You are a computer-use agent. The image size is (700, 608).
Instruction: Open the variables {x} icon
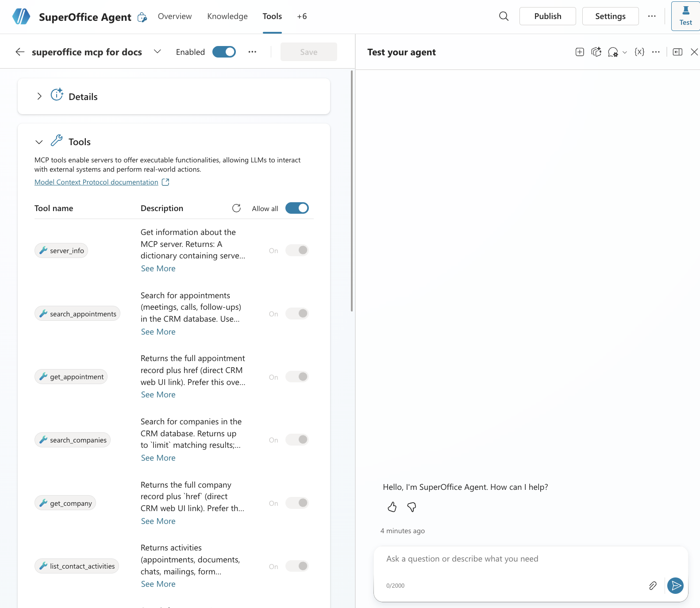pyautogui.click(x=639, y=52)
